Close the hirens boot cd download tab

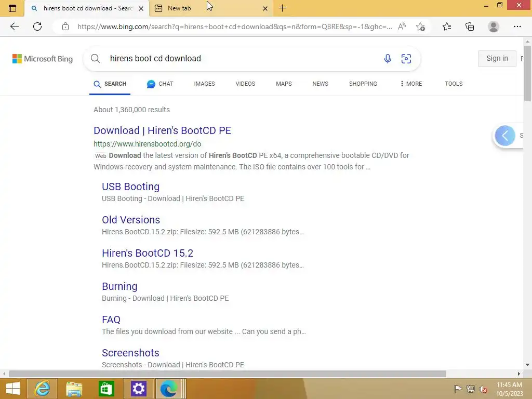141,8
